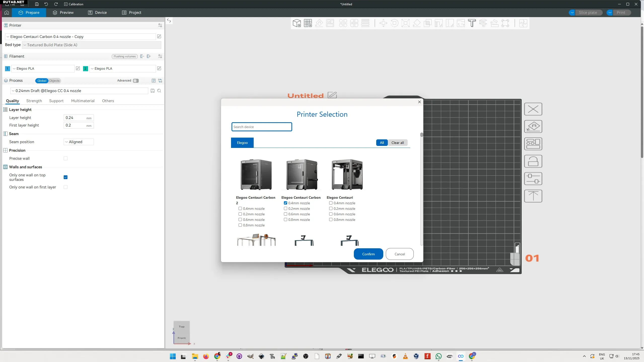Screen dimensions: 644x362
Task: Open the Seam position Aligned dropdown
Action: [x=79, y=142]
